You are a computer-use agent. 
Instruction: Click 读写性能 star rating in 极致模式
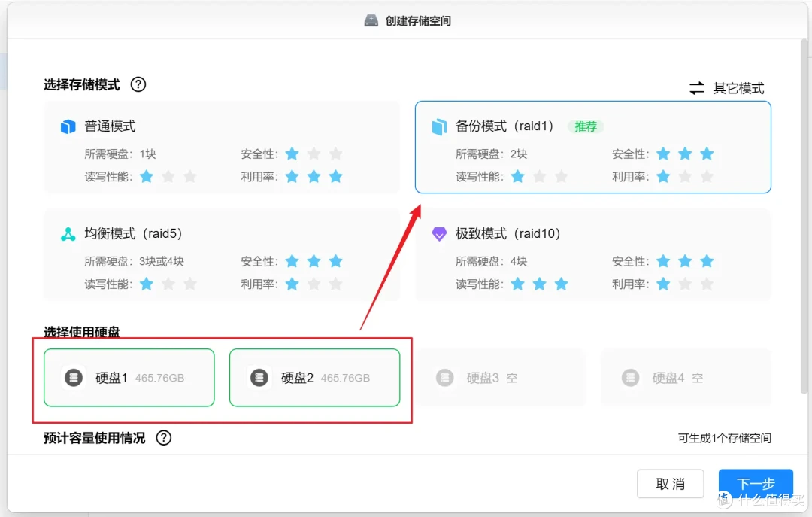(x=539, y=284)
